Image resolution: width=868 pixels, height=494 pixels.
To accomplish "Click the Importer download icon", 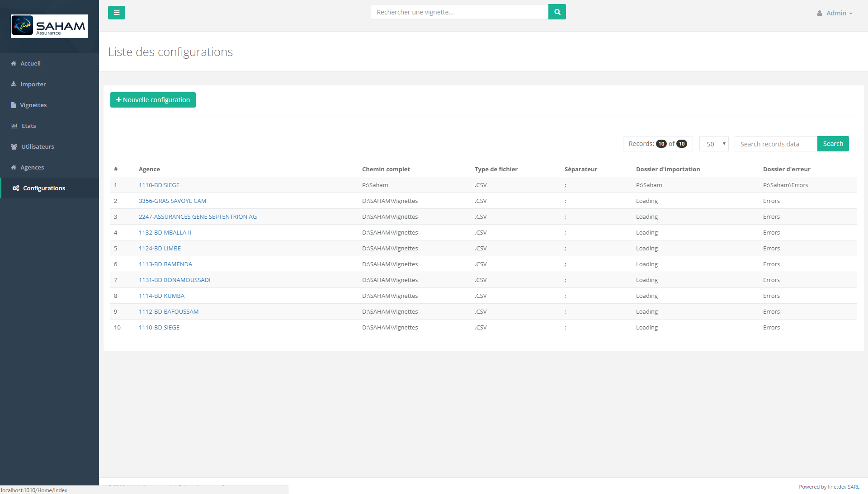I will (14, 84).
